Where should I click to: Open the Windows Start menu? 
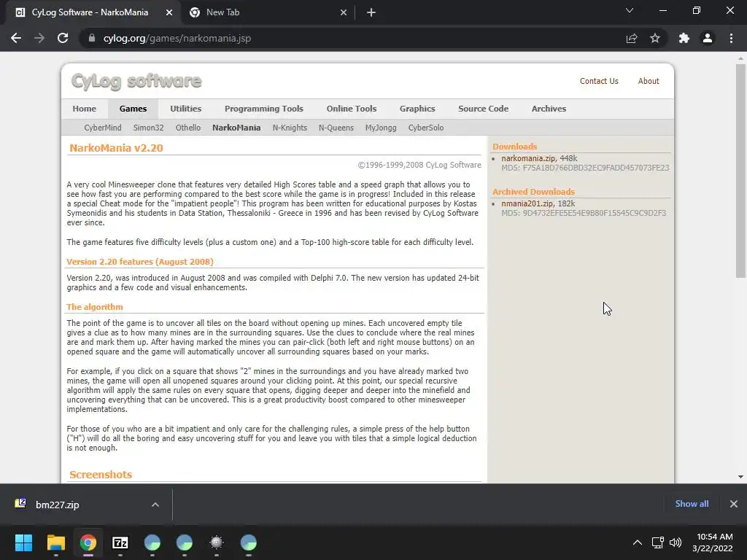(x=23, y=542)
